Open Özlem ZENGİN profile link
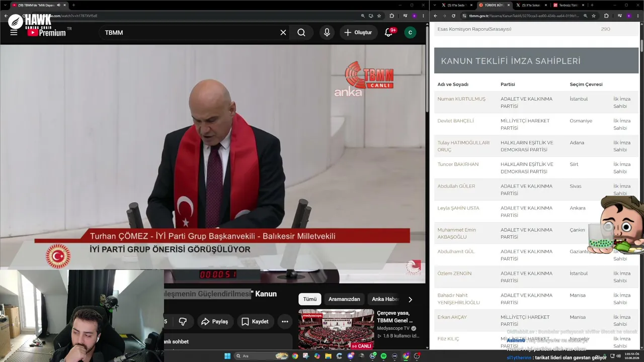The width and height of the screenshot is (644, 362). (x=454, y=274)
